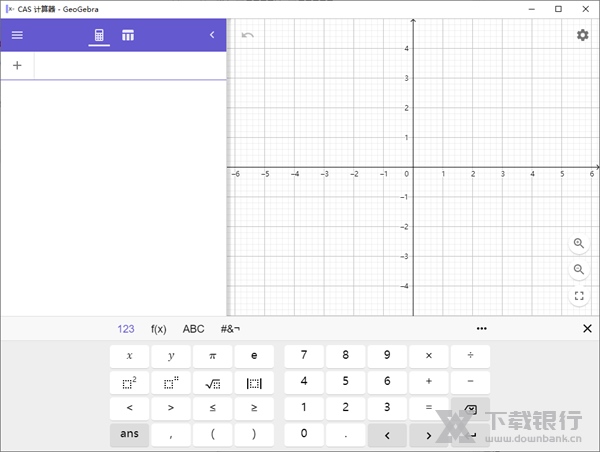Close the on-screen keyboard

[x=587, y=328]
